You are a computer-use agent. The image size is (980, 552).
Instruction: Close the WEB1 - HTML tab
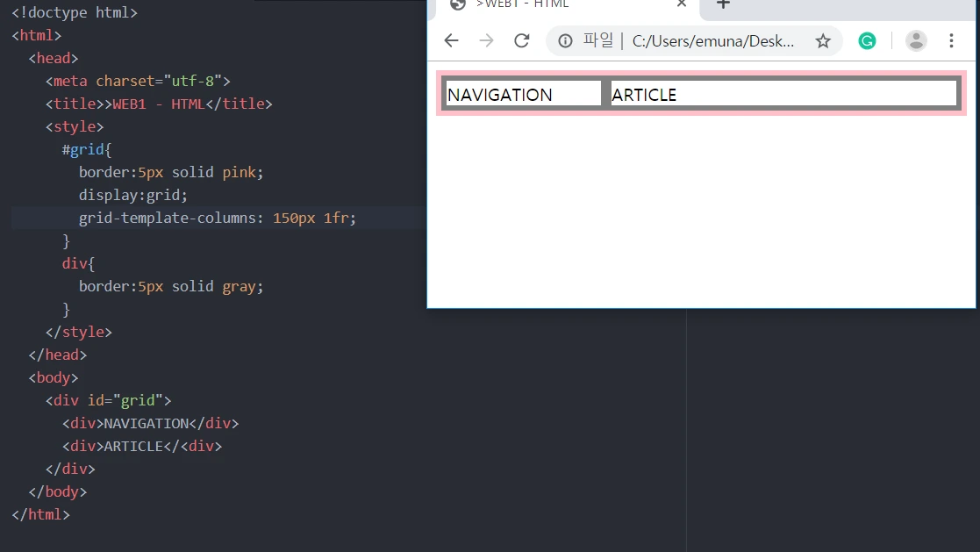click(x=681, y=4)
